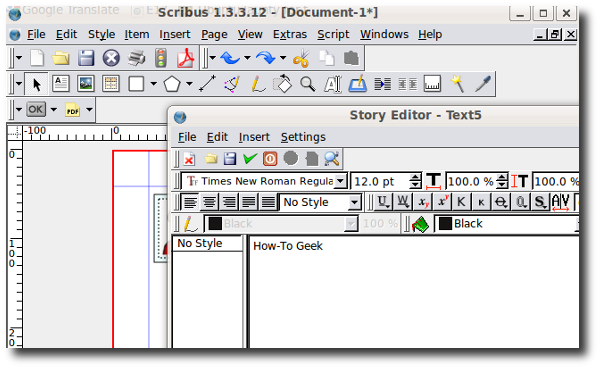Select the Insert Image Frame tool
The width and height of the screenshot is (600, 369).
click(x=86, y=83)
